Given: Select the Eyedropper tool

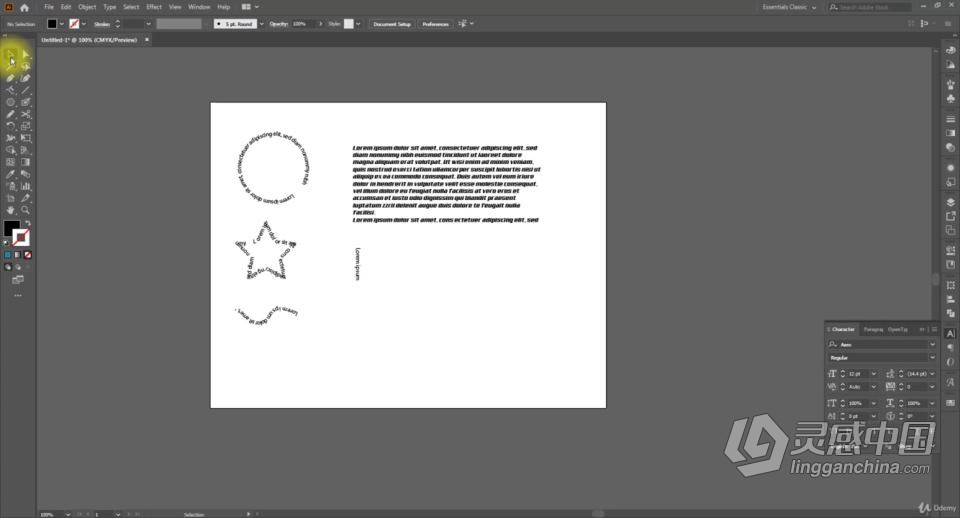Looking at the screenshot, I should point(10,175).
